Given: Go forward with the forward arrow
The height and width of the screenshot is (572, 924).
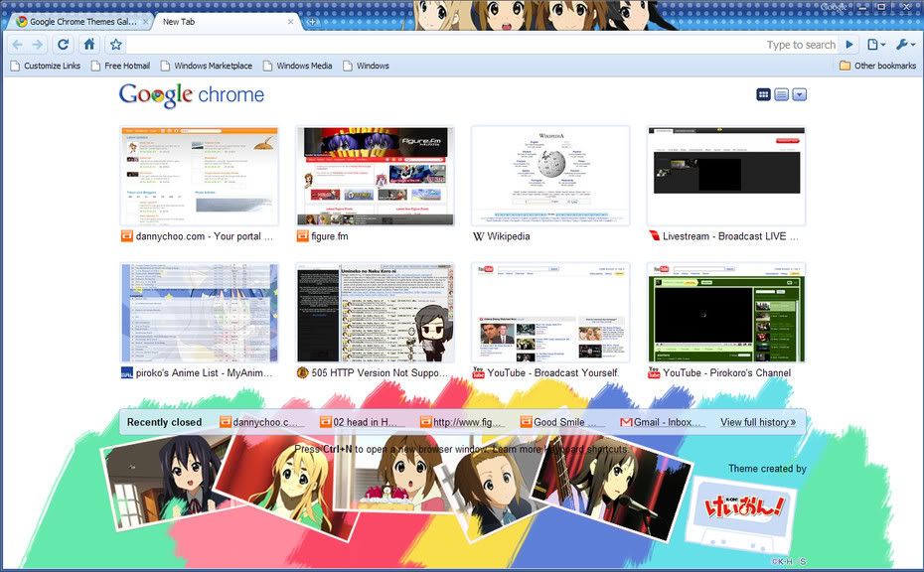Looking at the screenshot, I should 38,45.
